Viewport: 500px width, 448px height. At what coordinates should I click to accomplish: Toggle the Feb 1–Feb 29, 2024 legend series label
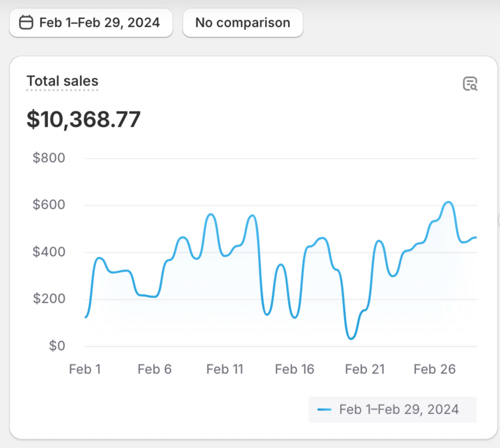[398, 409]
